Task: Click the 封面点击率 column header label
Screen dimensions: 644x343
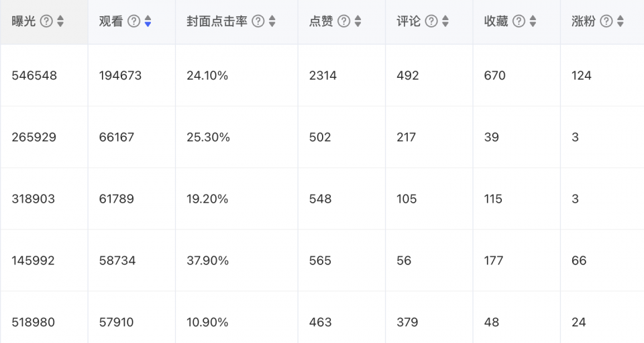Action: click(217, 21)
